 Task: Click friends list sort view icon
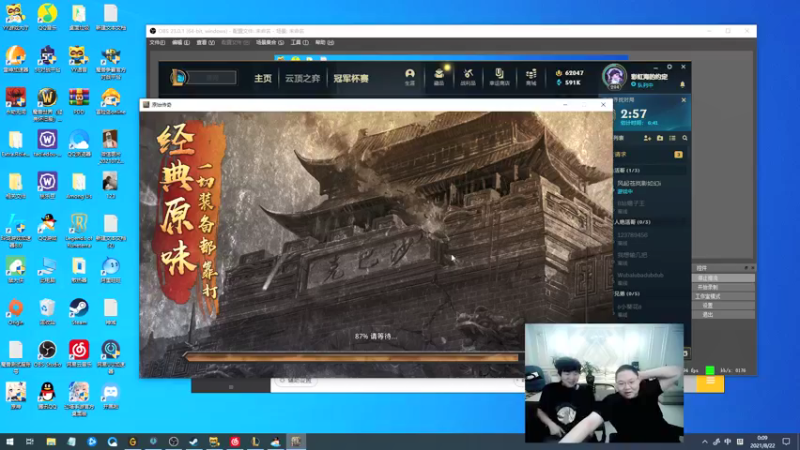pos(672,138)
